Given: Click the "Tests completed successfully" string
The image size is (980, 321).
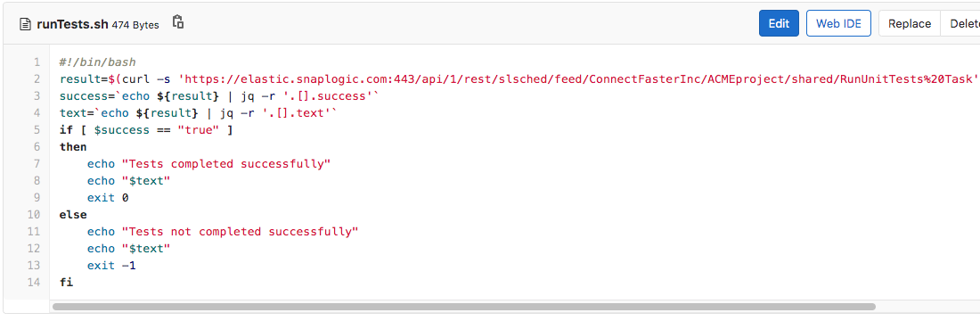Looking at the screenshot, I should click(225, 163).
